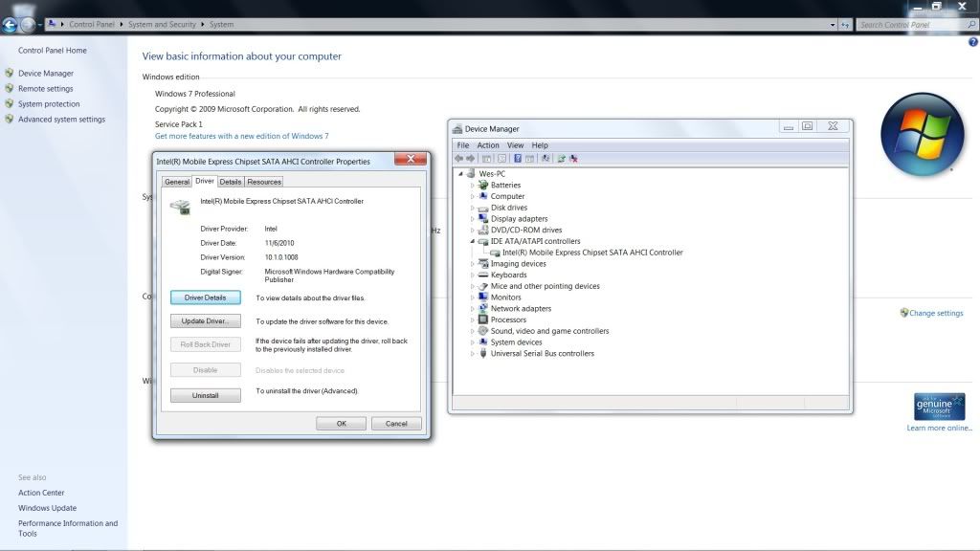980x551 pixels.
Task: Toggle the action pane toolbar icon
Action: 529,159
